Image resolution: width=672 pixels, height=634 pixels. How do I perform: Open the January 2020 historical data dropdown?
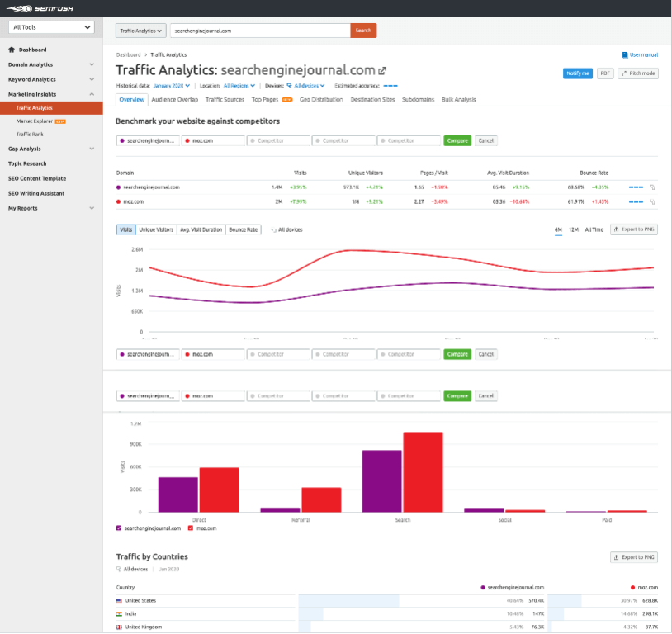[x=172, y=86]
